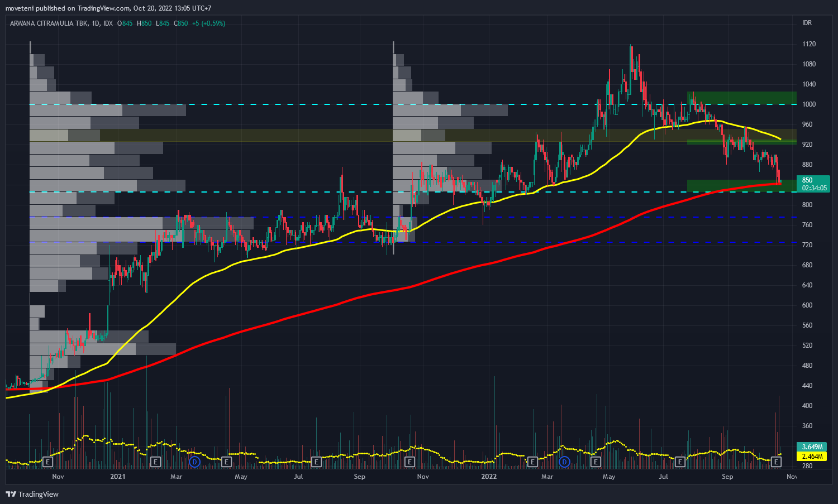Click the TradingView logo in the bottom corner
Viewport: 838px width, 504px height.
click(x=9, y=495)
